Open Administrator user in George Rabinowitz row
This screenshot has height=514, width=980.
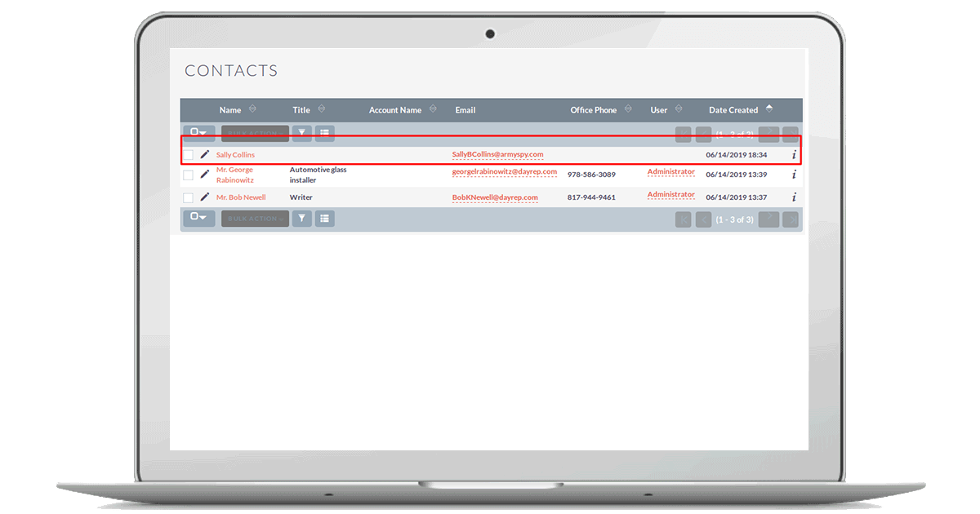(x=671, y=172)
